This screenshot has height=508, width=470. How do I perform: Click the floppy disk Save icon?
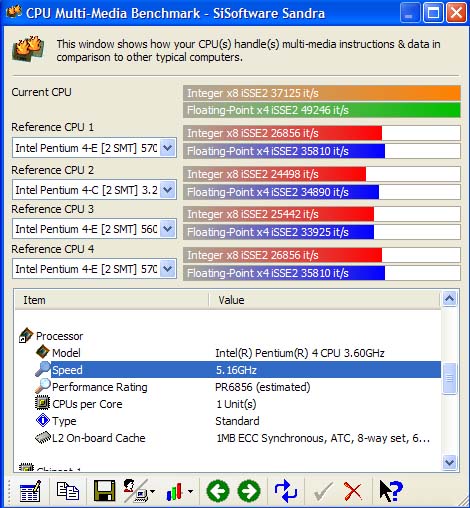tap(104, 491)
